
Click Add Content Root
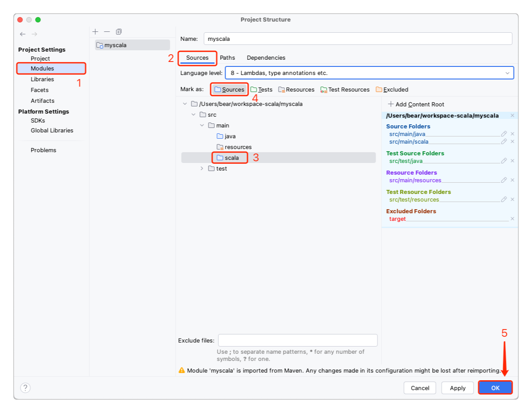coord(416,105)
